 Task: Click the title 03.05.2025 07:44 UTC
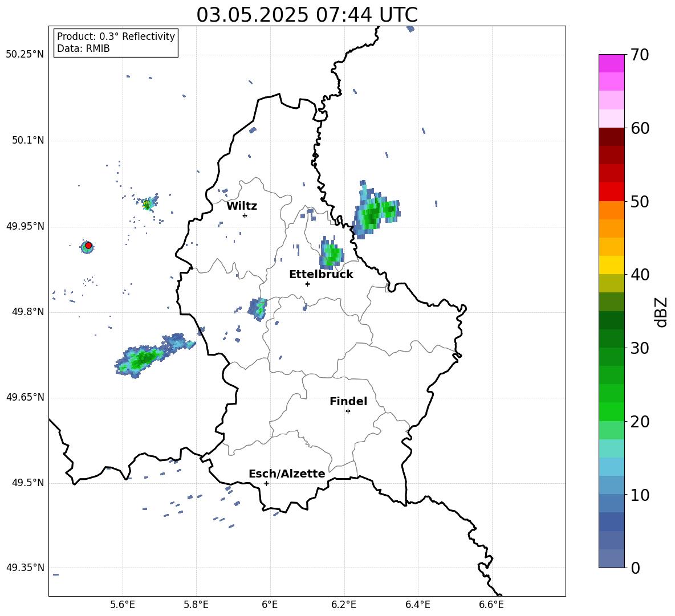[x=307, y=15]
